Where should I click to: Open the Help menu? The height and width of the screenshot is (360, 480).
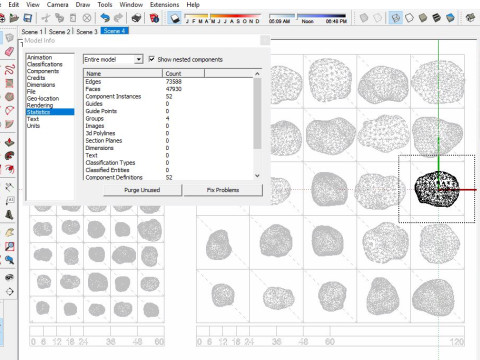point(193,5)
